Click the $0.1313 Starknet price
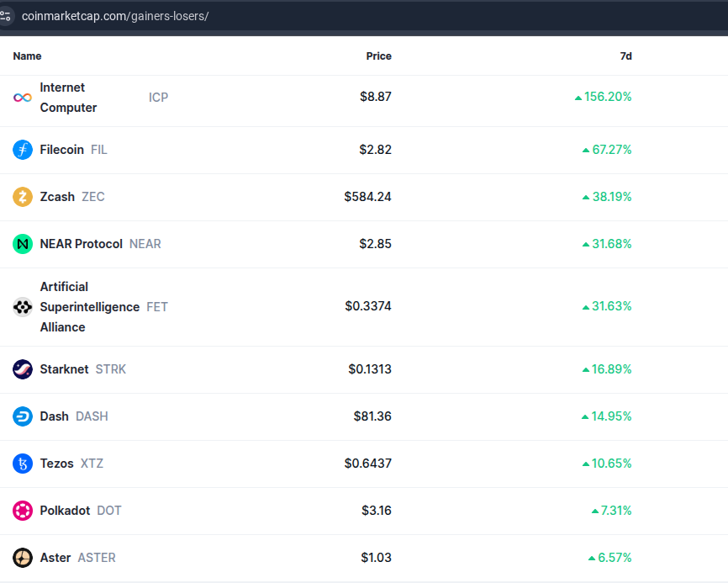This screenshot has width=728, height=583. (x=370, y=369)
